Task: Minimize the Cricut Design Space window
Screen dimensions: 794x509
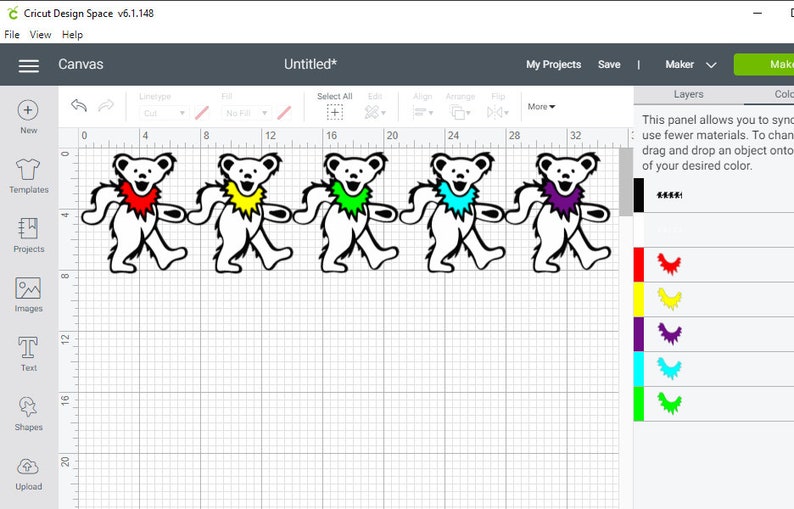Action: [758, 13]
